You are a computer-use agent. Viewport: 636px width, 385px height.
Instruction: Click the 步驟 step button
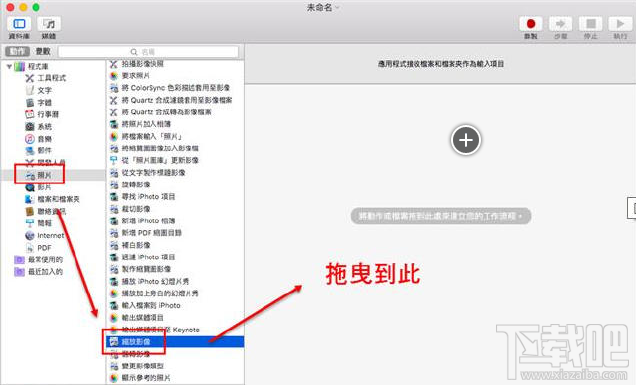click(x=560, y=24)
